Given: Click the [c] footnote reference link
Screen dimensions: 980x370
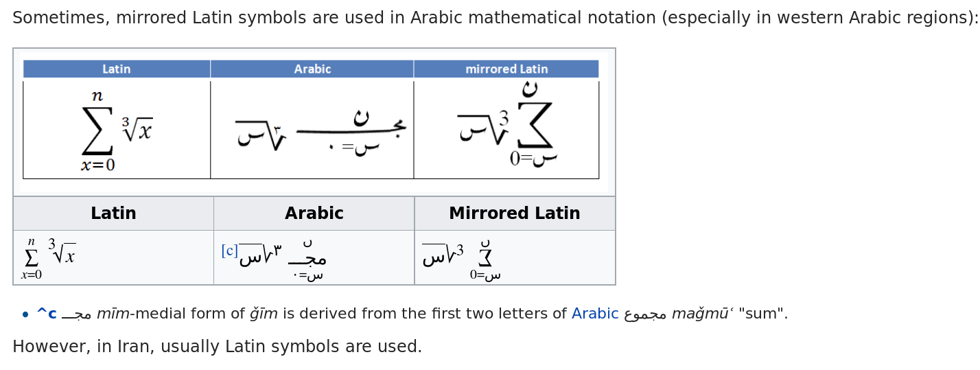Looking at the screenshot, I should 229,251.
